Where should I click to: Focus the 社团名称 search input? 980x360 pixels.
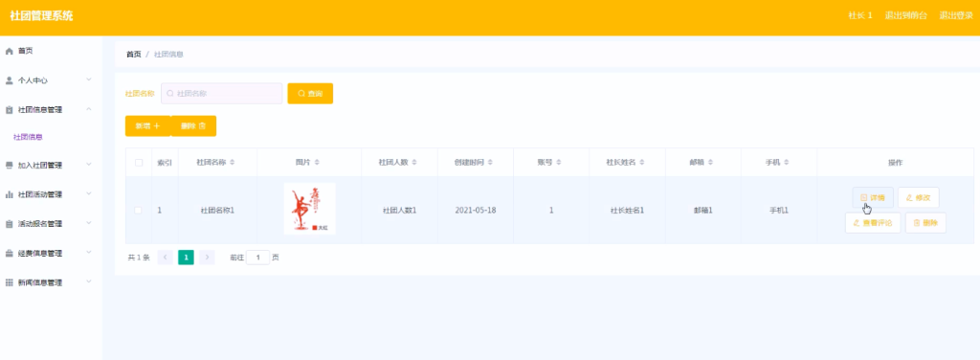click(222, 93)
